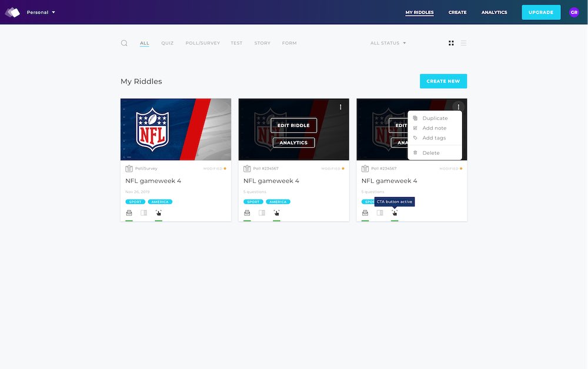Open the NFL thumbnail of the Poll/Survey card

(x=175, y=129)
